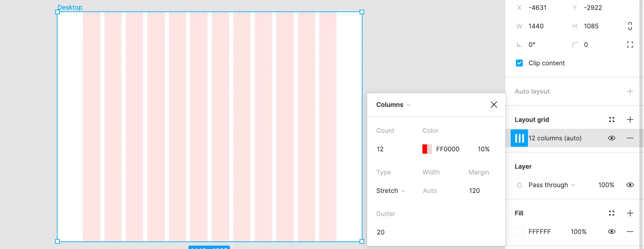644x249 pixels.
Task: Edit the corner radius value 0
Action: tap(586, 45)
